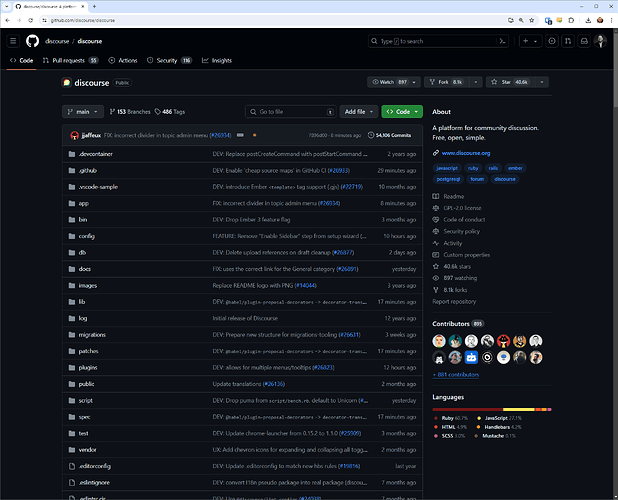This screenshot has height=500, width=618.
Task: Switch to the Code tab
Action: [22, 60]
